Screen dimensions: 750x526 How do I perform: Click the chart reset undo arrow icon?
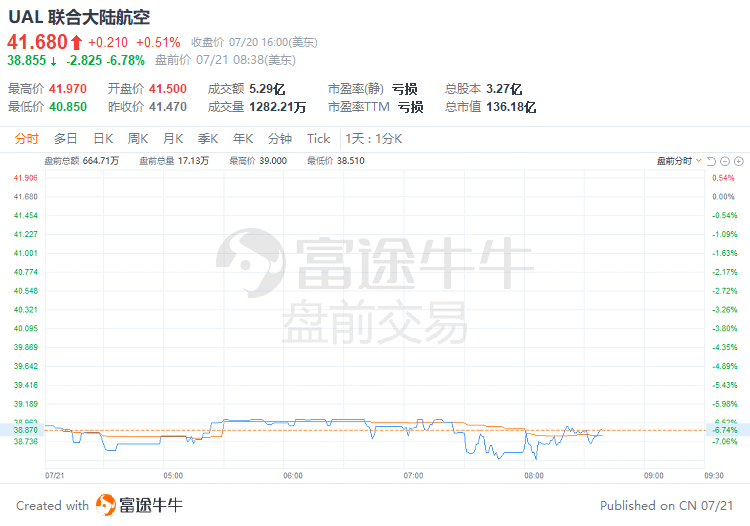click(x=711, y=161)
